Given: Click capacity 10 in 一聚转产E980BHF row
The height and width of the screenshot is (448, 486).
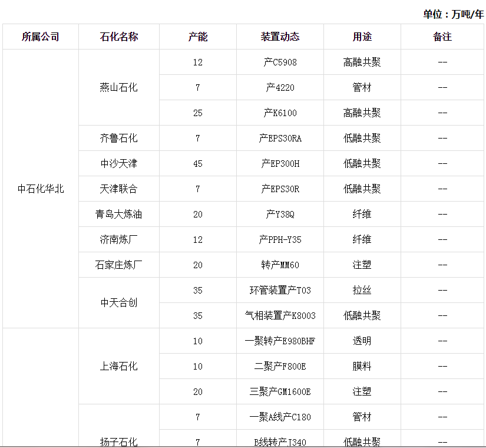Looking at the screenshot, I should (198, 341).
